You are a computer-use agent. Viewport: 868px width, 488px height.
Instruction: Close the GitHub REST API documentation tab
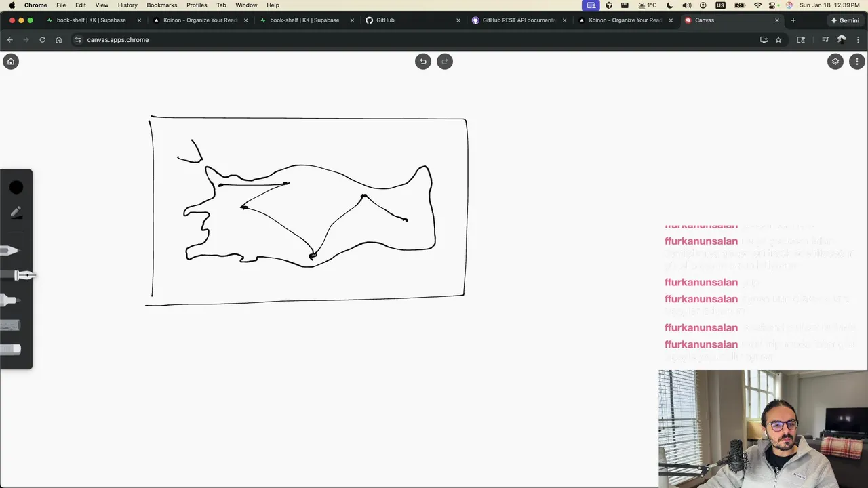click(x=564, y=20)
